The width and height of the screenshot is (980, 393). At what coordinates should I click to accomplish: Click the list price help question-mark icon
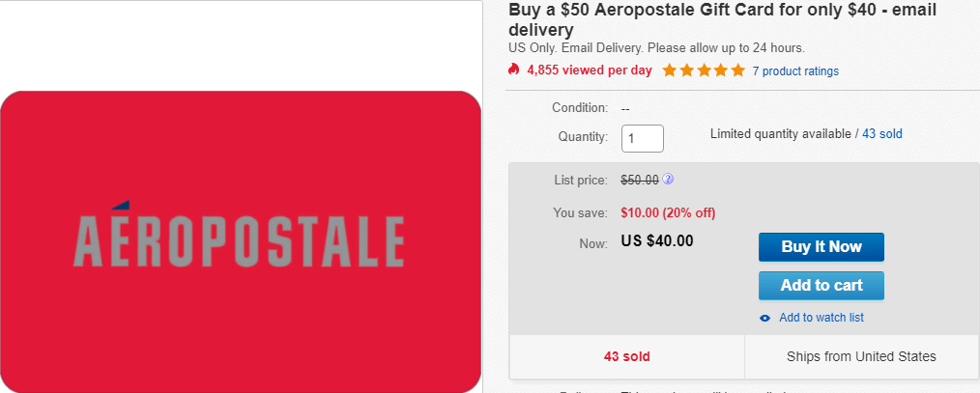click(668, 180)
